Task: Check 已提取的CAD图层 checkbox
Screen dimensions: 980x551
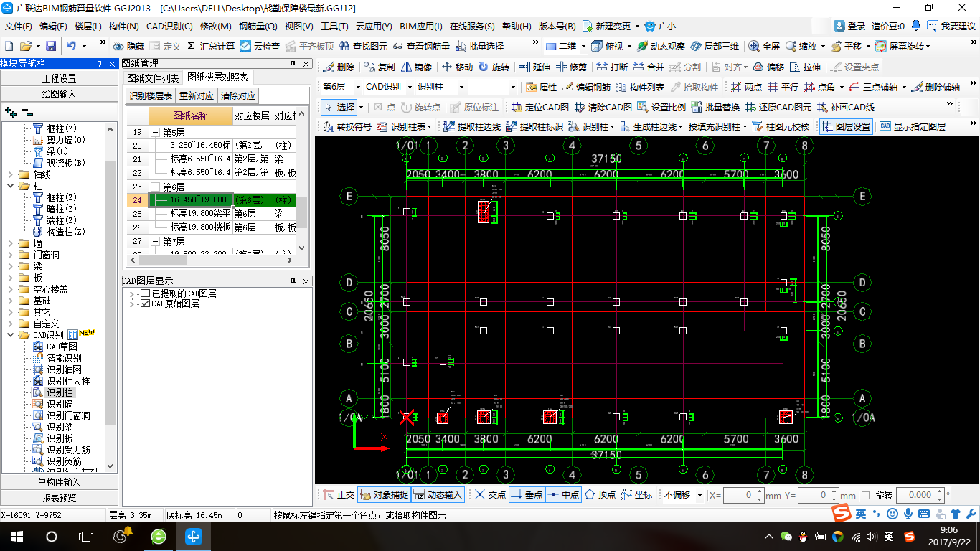Action: point(146,293)
